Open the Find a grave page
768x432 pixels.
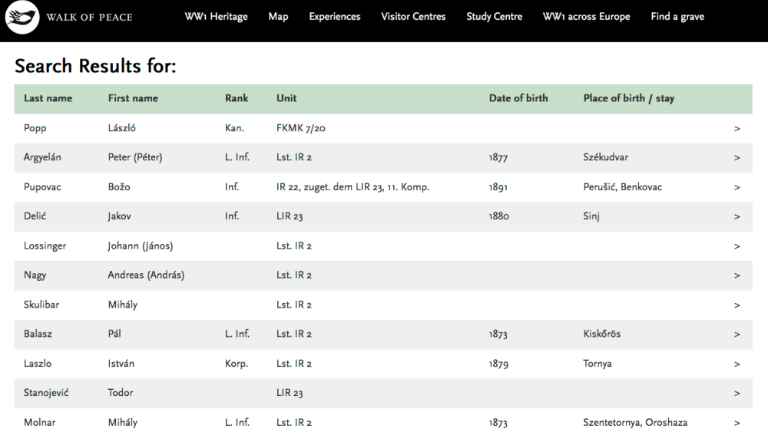pyautogui.click(x=677, y=17)
